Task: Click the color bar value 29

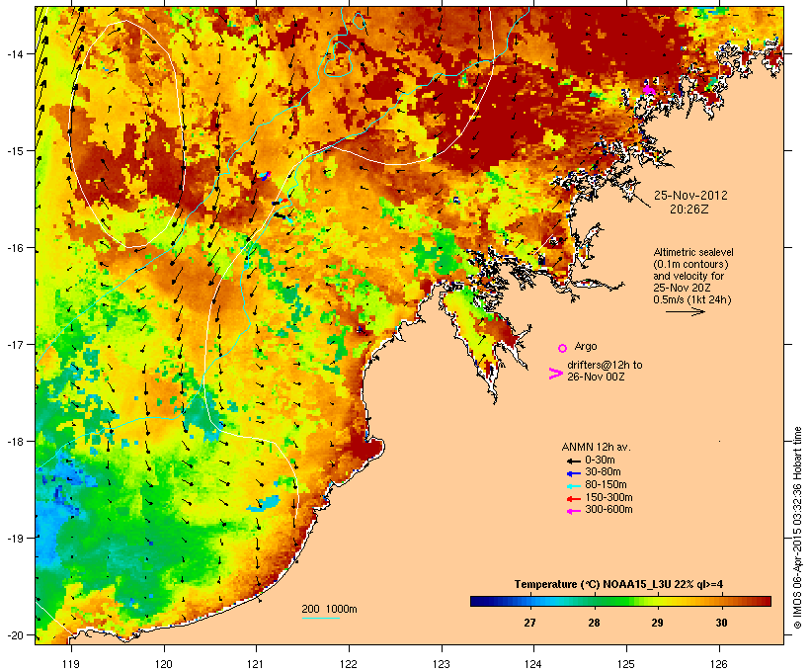Action: tap(657, 623)
